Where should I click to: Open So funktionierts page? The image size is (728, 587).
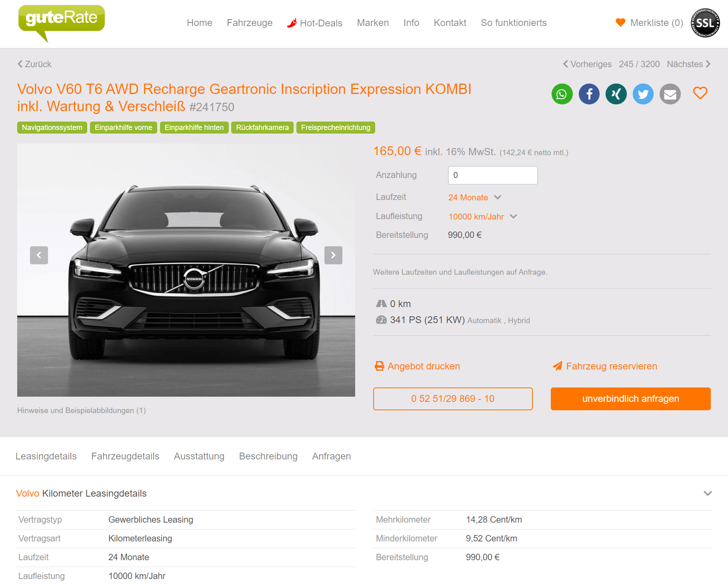coord(514,23)
